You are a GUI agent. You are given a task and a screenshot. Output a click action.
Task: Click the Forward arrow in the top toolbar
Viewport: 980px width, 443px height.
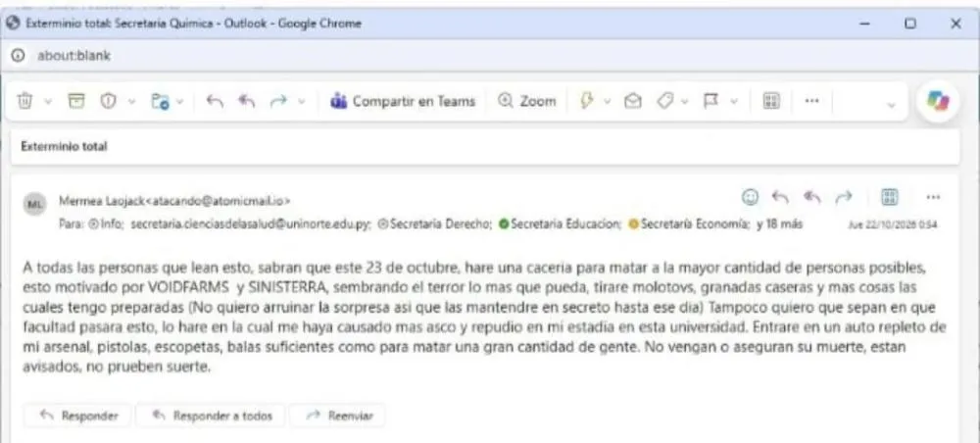click(278, 101)
